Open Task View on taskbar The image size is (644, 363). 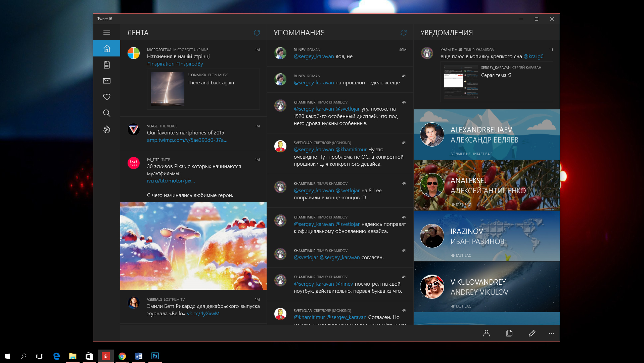[40, 356]
